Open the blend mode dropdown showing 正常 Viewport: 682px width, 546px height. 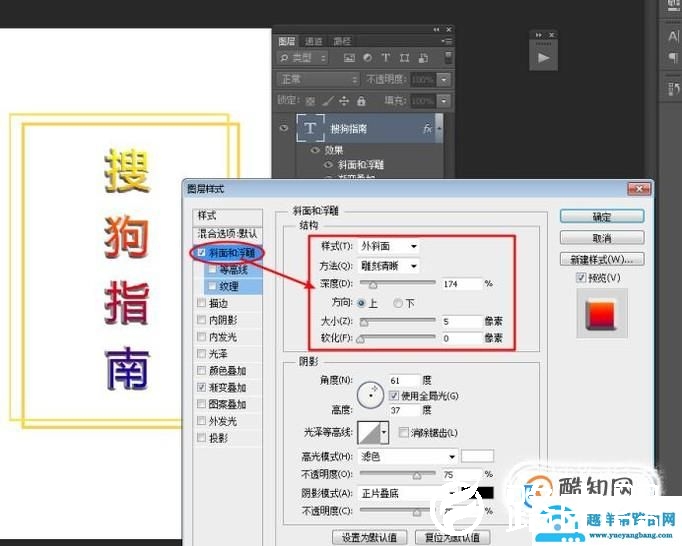point(318,80)
